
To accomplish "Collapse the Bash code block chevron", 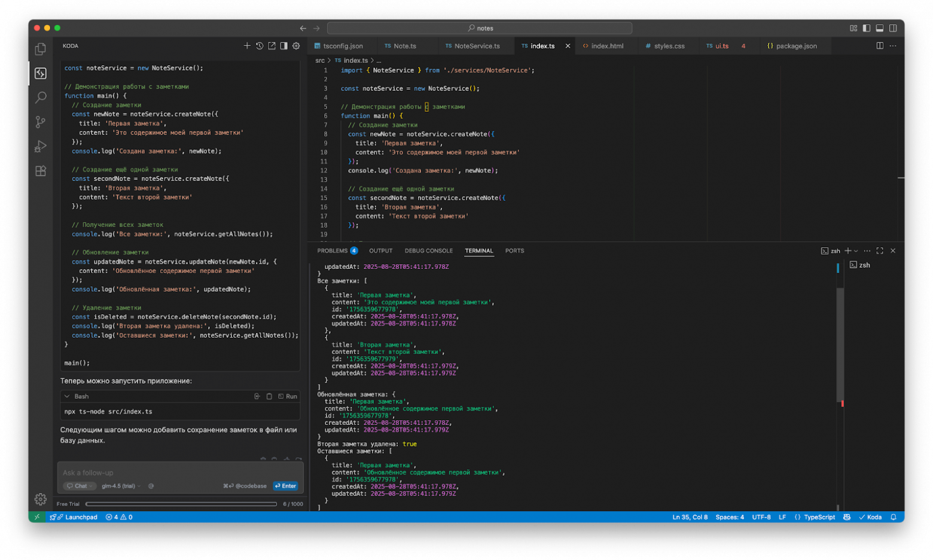I will [x=67, y=396].
